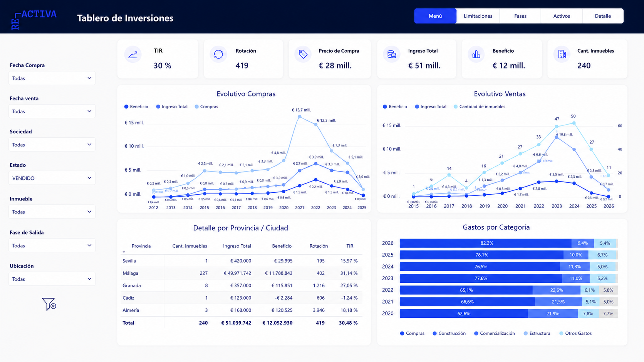Viewport: 644px width, 362px height.
Task: Open the Menú tab
Action: click(435, 16)
